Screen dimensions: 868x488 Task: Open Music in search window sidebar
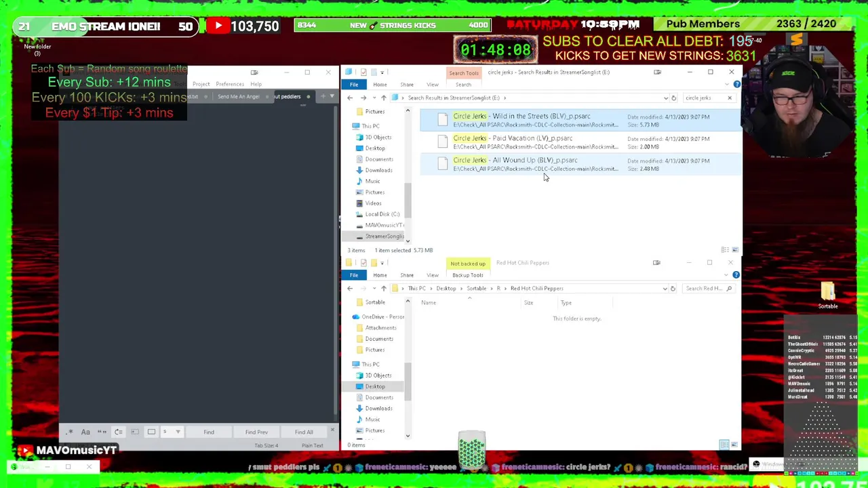[372, 181]
